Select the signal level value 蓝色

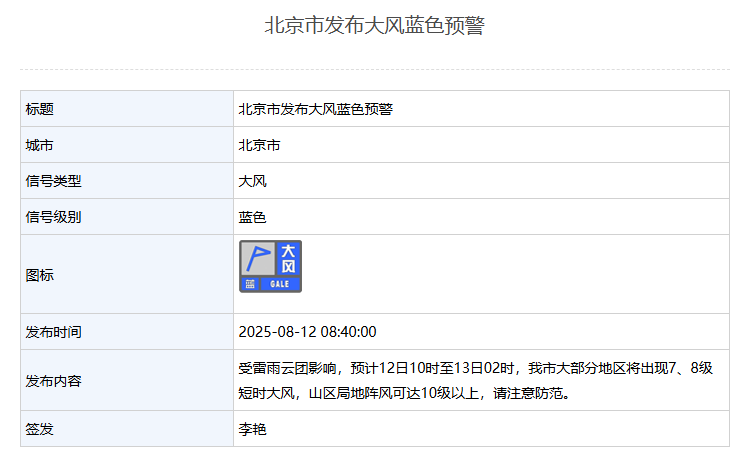[x=252, y=217]
